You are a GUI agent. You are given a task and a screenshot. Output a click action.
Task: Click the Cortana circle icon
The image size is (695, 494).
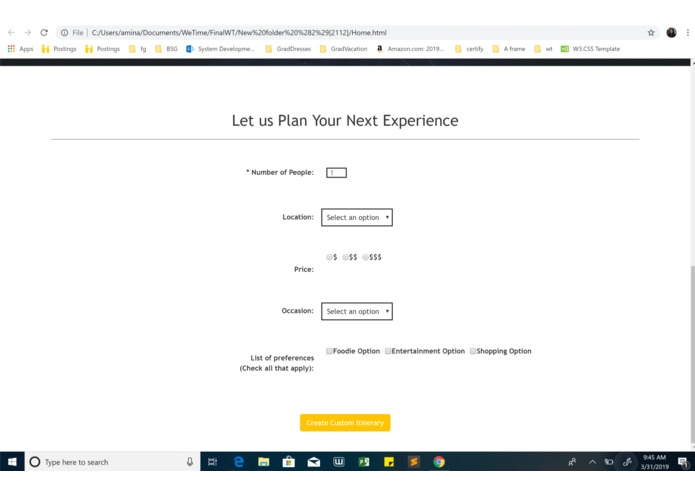(x=35, y=462)
